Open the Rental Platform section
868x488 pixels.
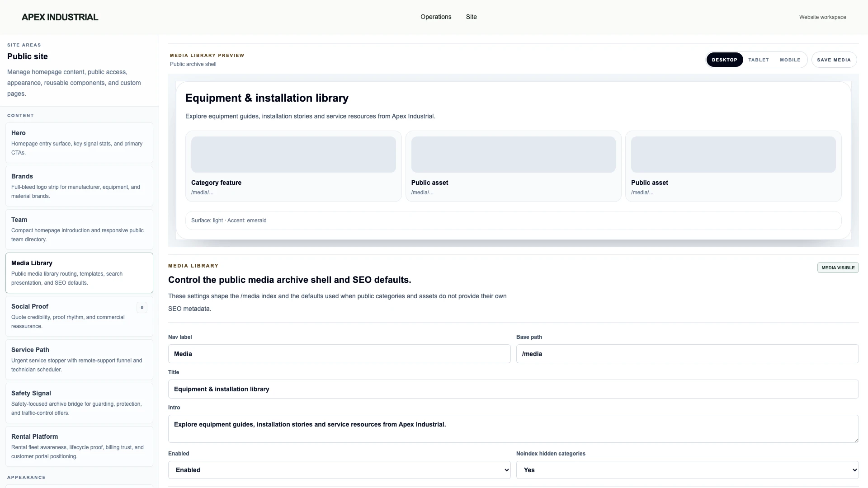click(79, 446)
